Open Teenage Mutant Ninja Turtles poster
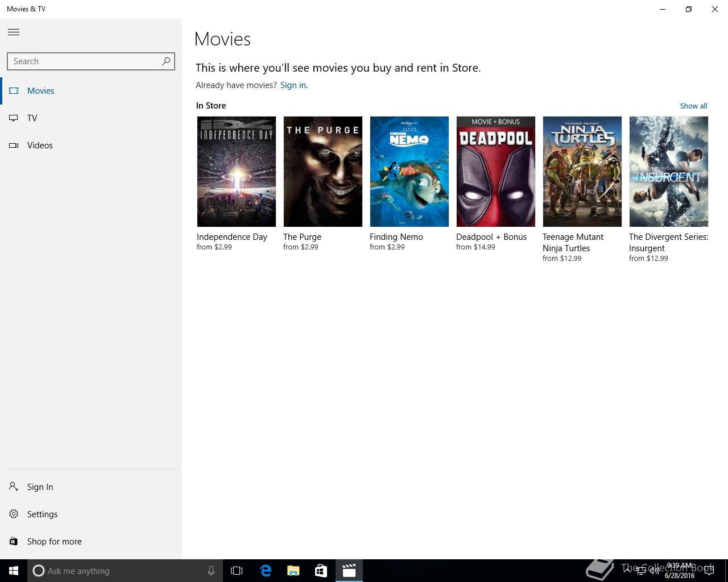This screenshot has height=582, width=728. (x=582, y=172)
